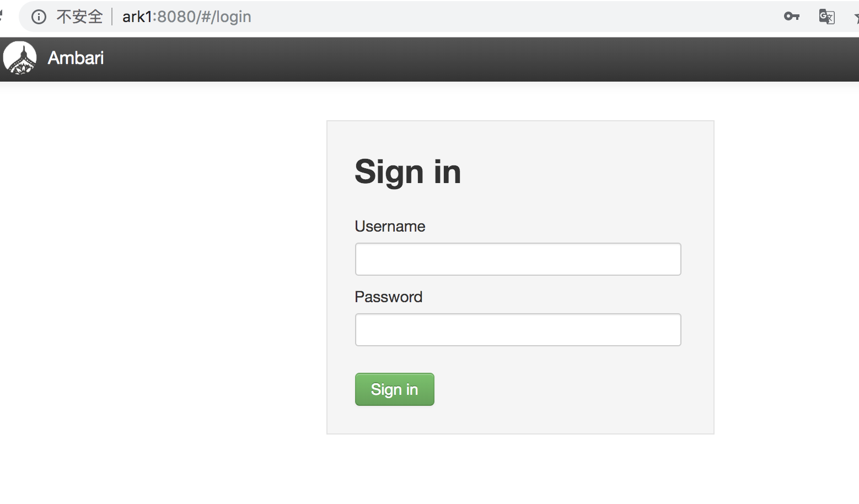The width and height of the screenshot is (859, 504).
Task: Click the Google Translate icon
Action: 826,17
